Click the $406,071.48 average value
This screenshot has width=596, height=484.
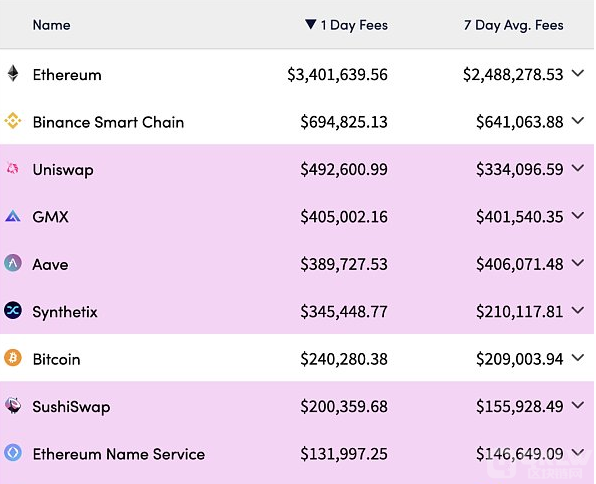(520, 264)
